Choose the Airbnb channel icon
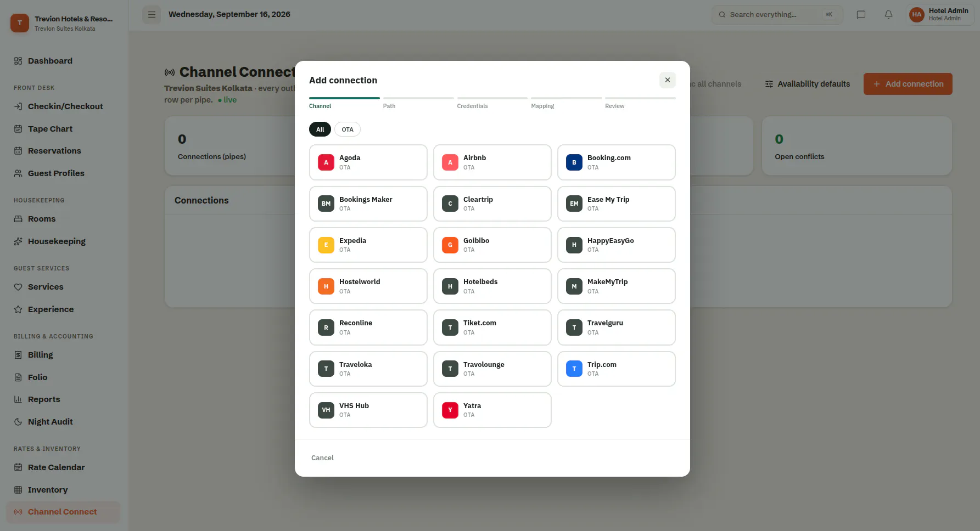 (450, 162)
